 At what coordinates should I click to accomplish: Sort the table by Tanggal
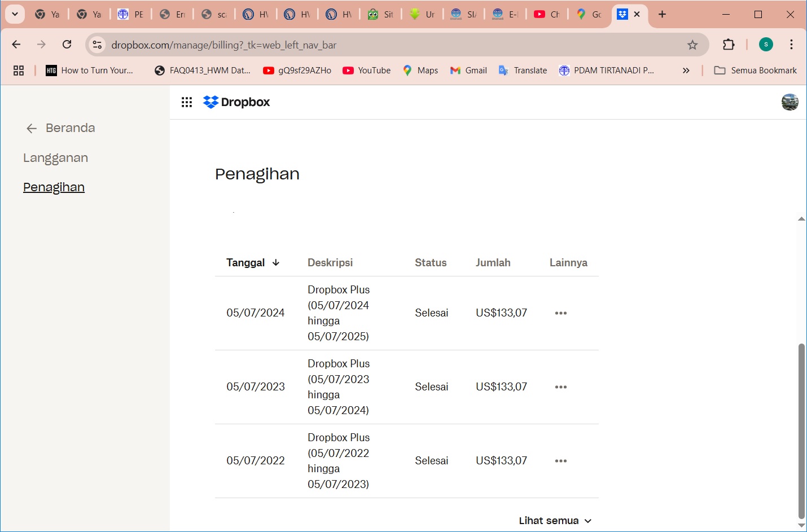(x=253, y=262)
